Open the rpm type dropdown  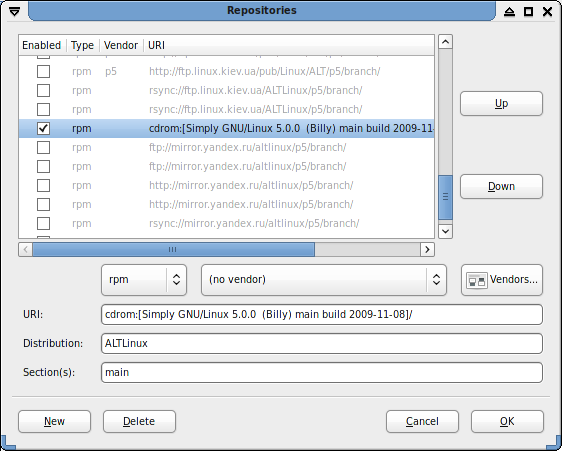144,280
